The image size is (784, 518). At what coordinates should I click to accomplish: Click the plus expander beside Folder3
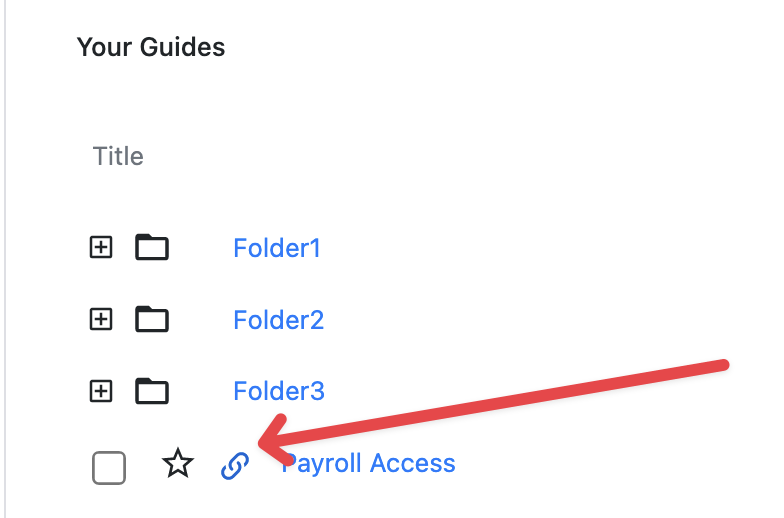pos(101,391)
